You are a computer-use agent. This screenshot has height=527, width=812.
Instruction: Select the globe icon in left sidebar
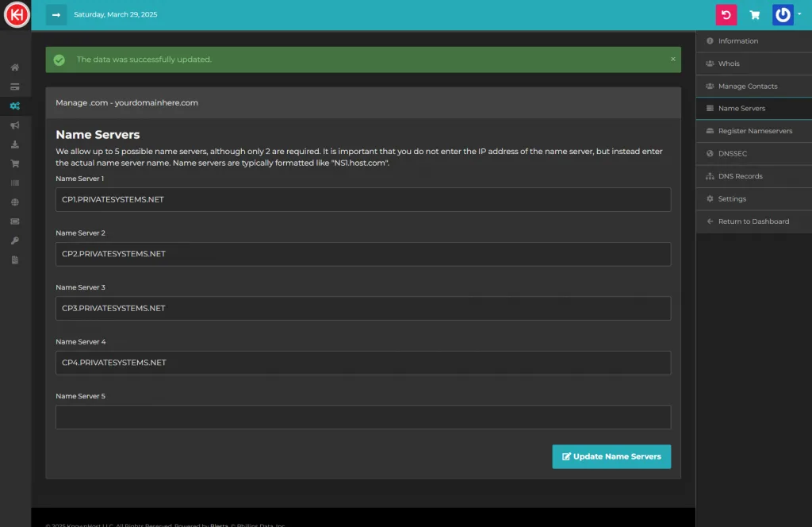click(x=15, y=202)
